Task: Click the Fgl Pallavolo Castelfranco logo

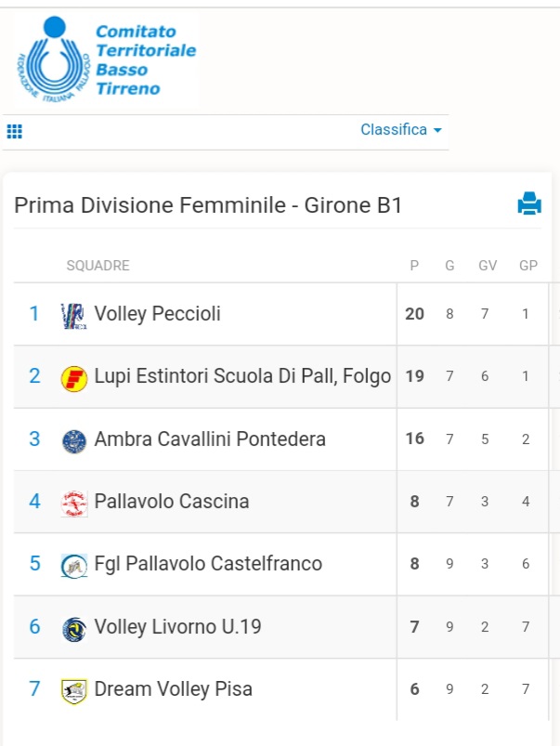Action: (x=74, y=566)
